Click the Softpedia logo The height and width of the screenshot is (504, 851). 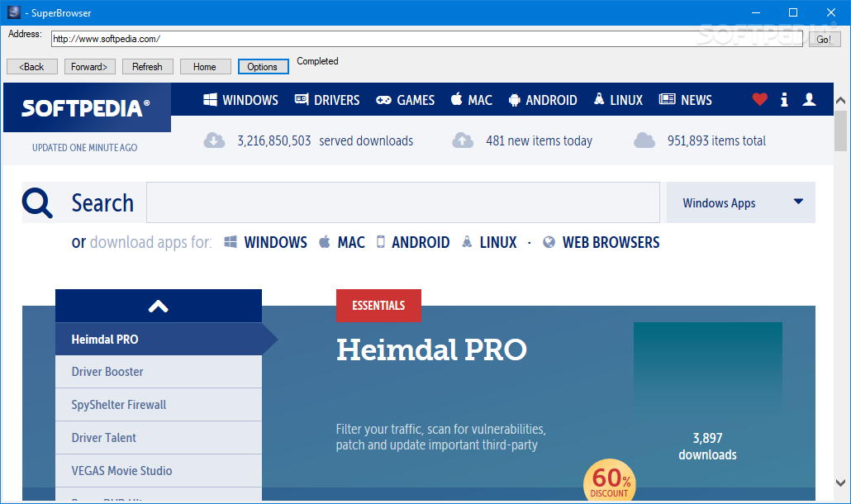tap(86, 108)
